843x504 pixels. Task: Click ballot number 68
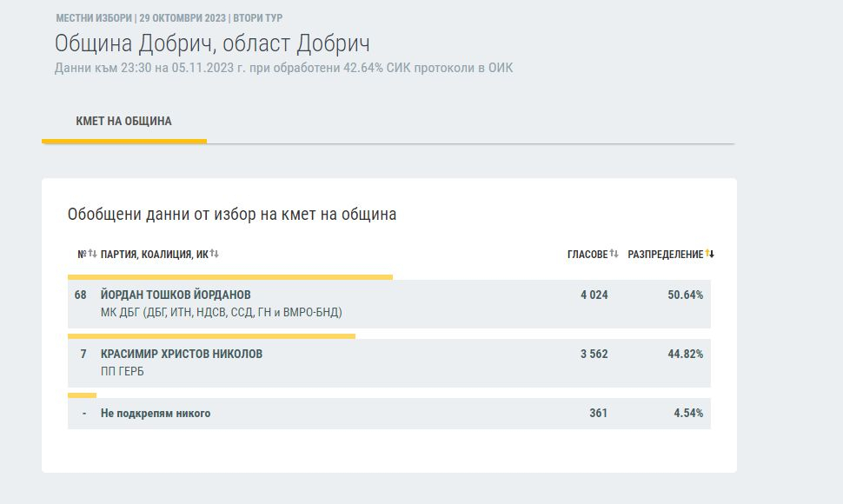[80, 295]
